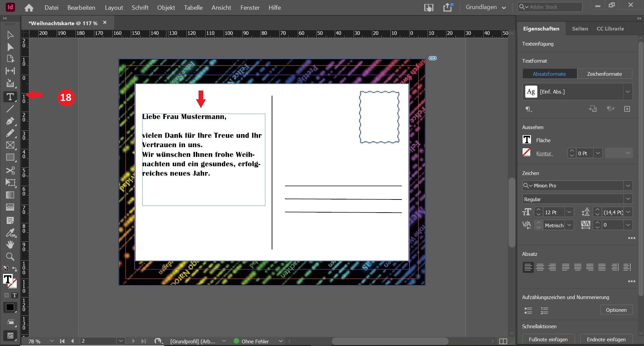The image size is (644, 346).
Task: Click the Optionen button
Action: pyautogui.click(x=616, y=310)
